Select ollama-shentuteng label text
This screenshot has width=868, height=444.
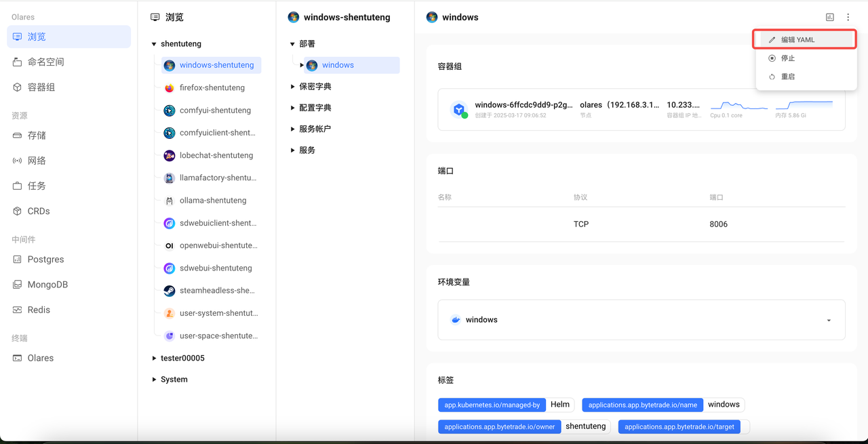pyautogui.click(x=213, y=201)
